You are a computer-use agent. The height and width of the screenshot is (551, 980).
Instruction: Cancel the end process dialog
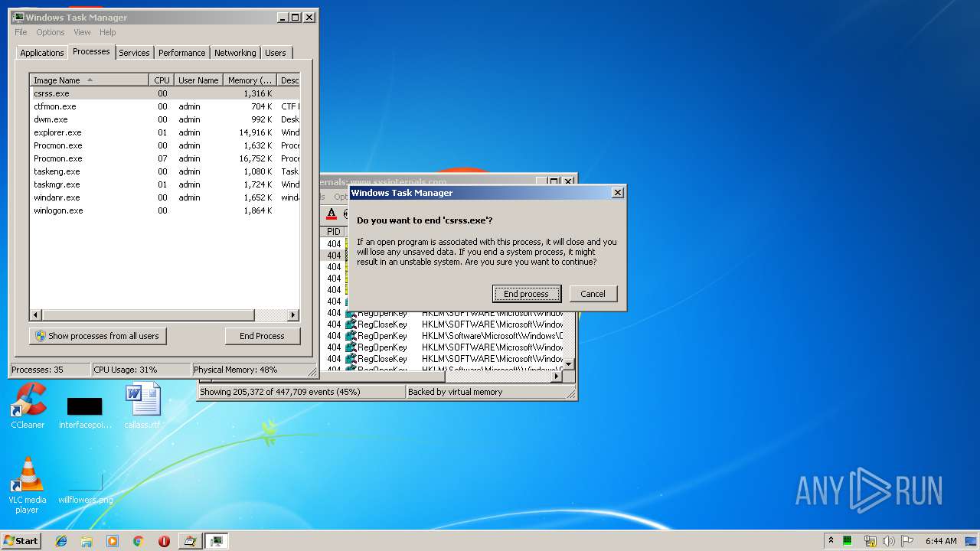click(593, 294)
